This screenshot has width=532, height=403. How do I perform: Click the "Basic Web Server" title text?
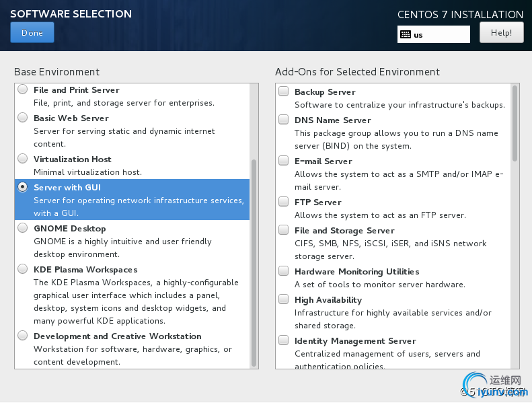pyautogui.click(x=71, y=118)
